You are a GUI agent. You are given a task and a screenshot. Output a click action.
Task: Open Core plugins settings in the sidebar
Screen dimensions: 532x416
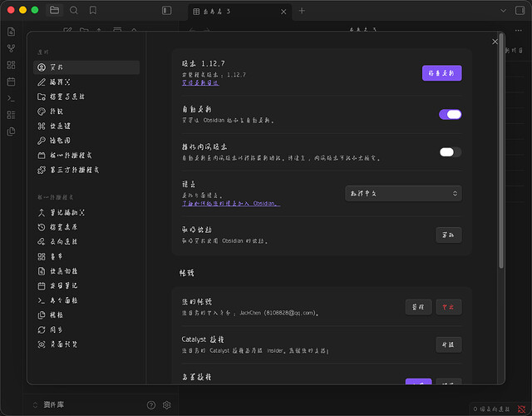(86, 156)
